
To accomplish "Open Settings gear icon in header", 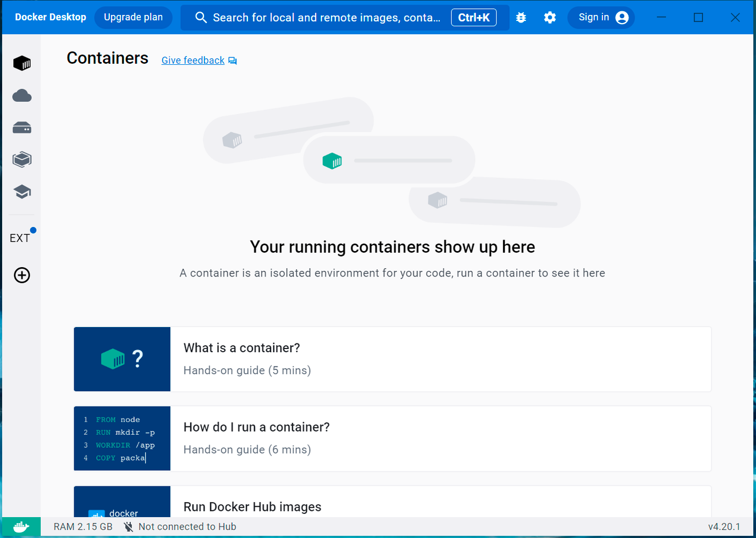I will point(550,18).
